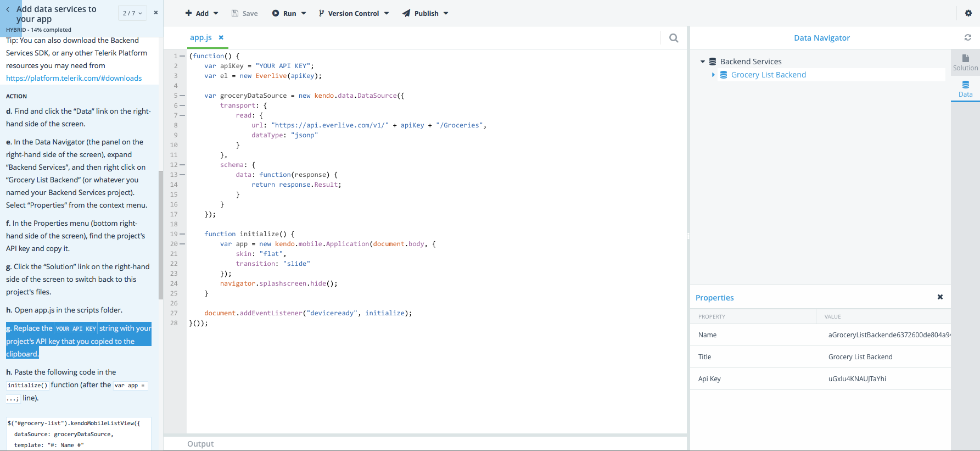Collapse the Backend Services tree node
This screenshot has width=980, height=451.
coord(703,62)
